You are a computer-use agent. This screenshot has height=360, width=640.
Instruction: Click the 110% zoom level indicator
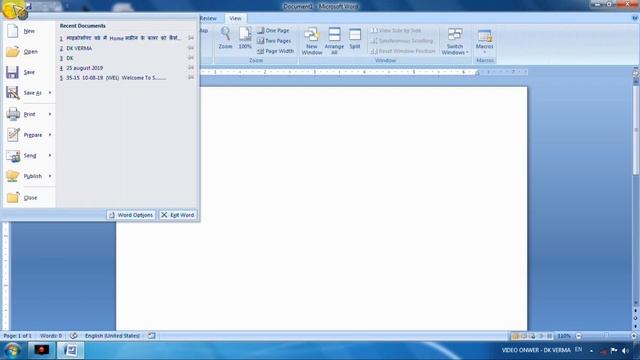click(x=564, y=336)
